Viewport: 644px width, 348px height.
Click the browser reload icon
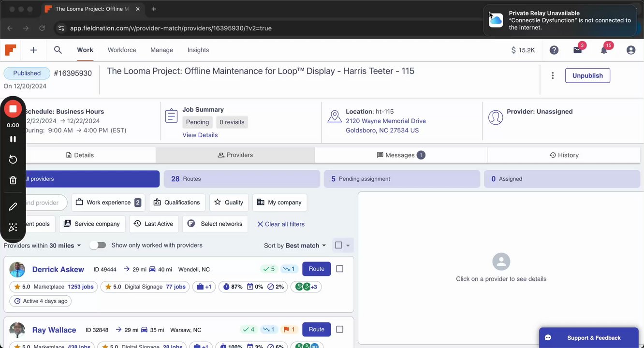click(42, 28)
